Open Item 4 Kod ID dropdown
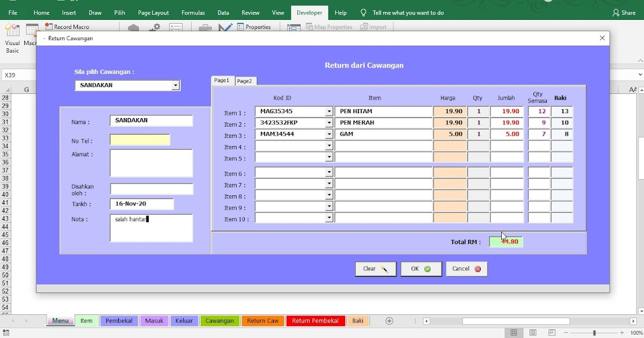This screenshot has height=338, width=644. pyautogui.click(x=329, y=146)
